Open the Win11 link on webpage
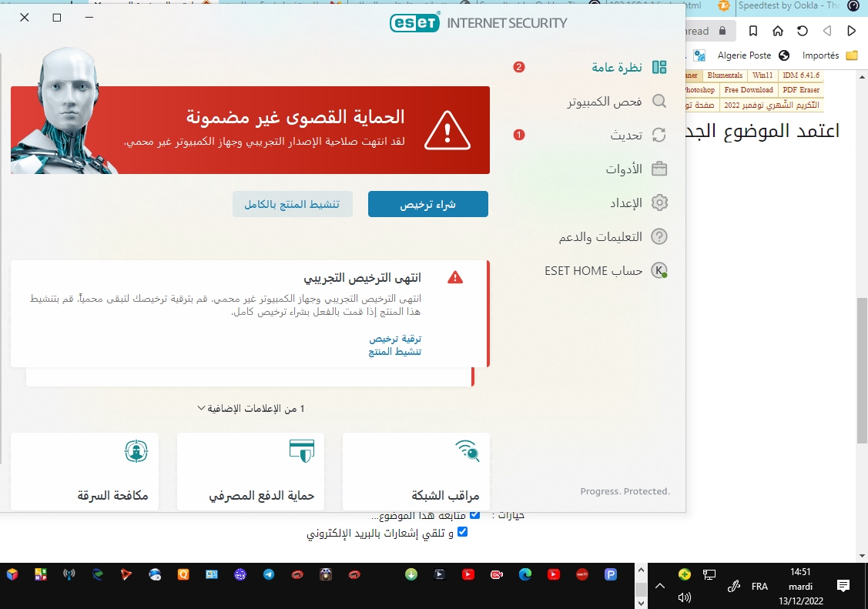This screenshot has width=868, height=609. (762, 75)
